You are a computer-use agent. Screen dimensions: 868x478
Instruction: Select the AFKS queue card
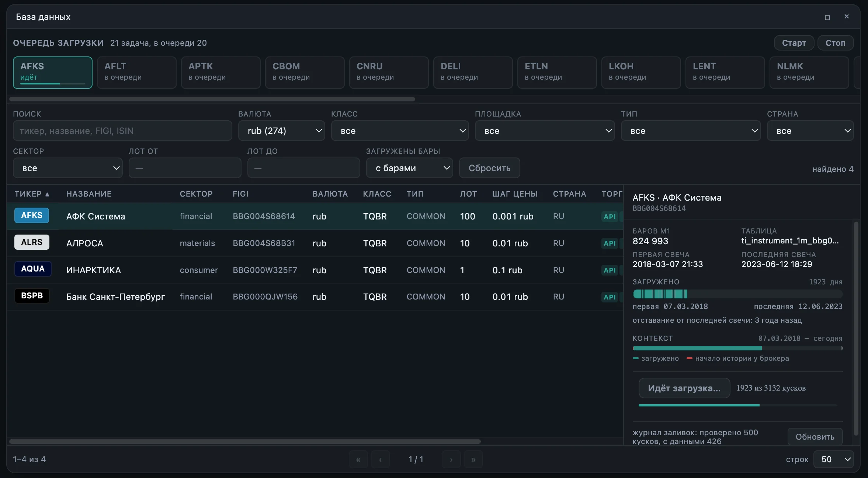(53, 73)
